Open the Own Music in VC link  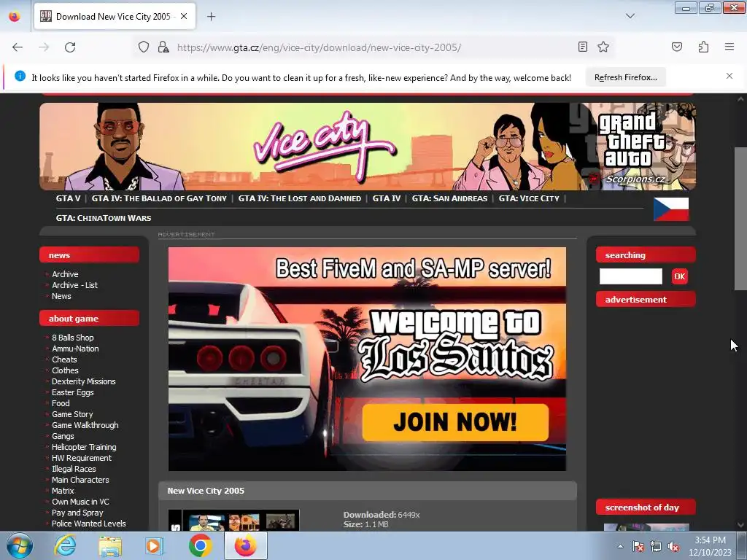(x=80, y=502)
